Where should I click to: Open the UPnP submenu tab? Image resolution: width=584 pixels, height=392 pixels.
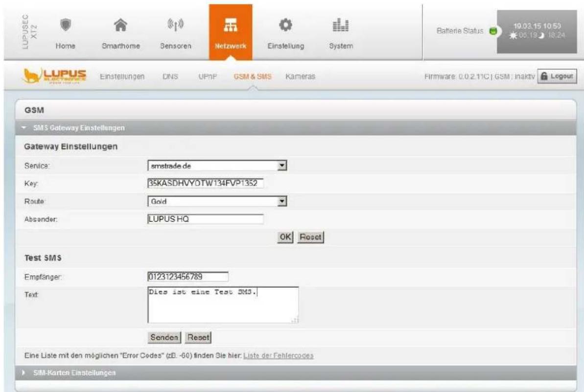point(208,76)
